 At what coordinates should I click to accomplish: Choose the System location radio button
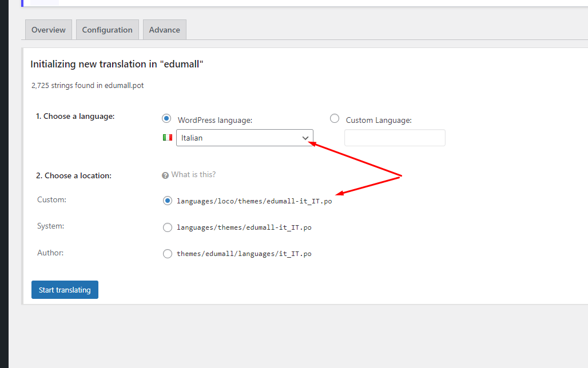[x=168, y=227]
